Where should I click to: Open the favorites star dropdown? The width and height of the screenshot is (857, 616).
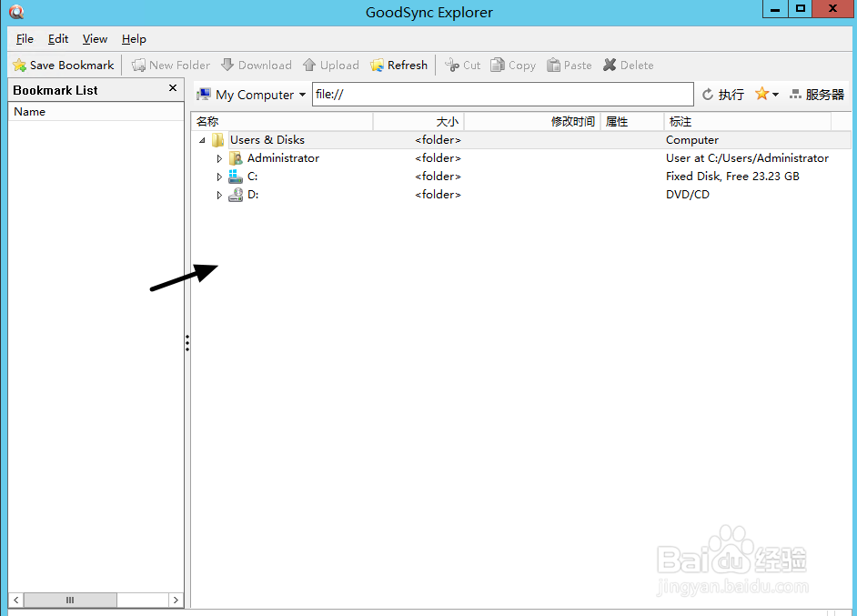coord(767,94)
